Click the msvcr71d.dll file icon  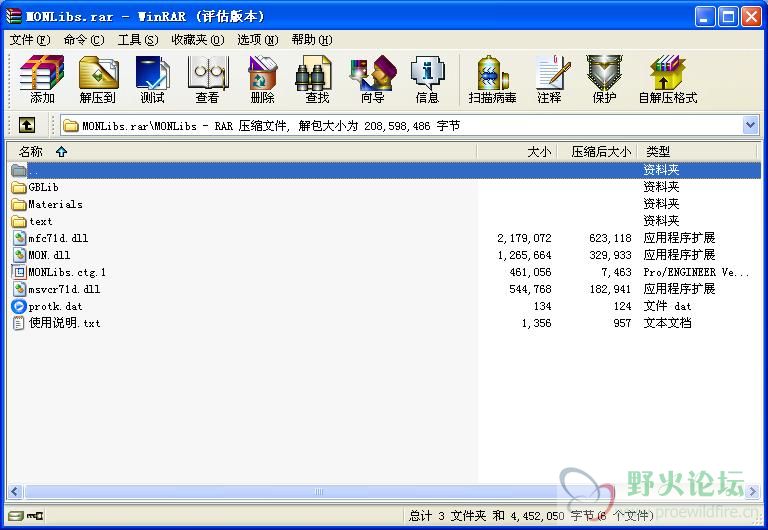(19, 289)
